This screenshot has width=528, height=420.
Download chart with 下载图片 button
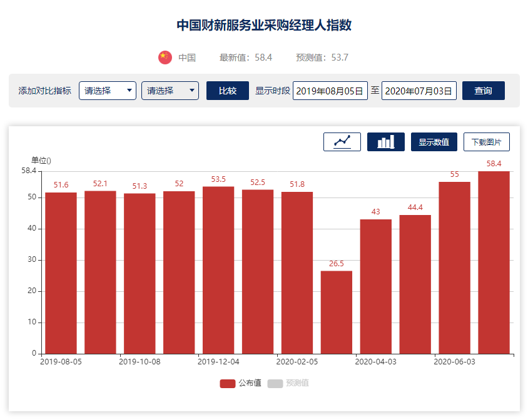pos(486,142)
